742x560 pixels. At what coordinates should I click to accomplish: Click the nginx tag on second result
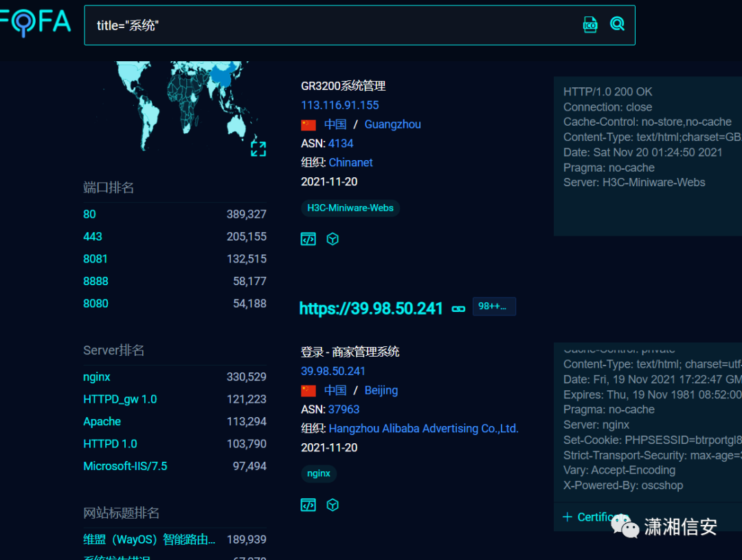[x=319, y=474]
